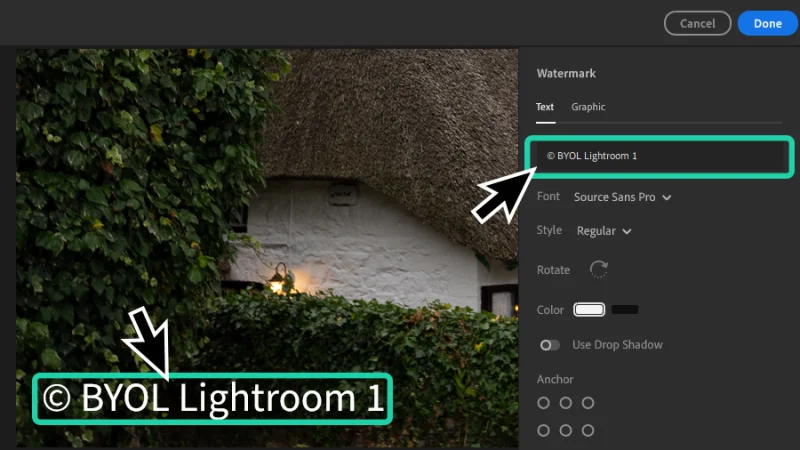Click the "Watermark" panel heading
Image resolution: width=800 pixels, height=450 pixels.
tap(566, 73)
